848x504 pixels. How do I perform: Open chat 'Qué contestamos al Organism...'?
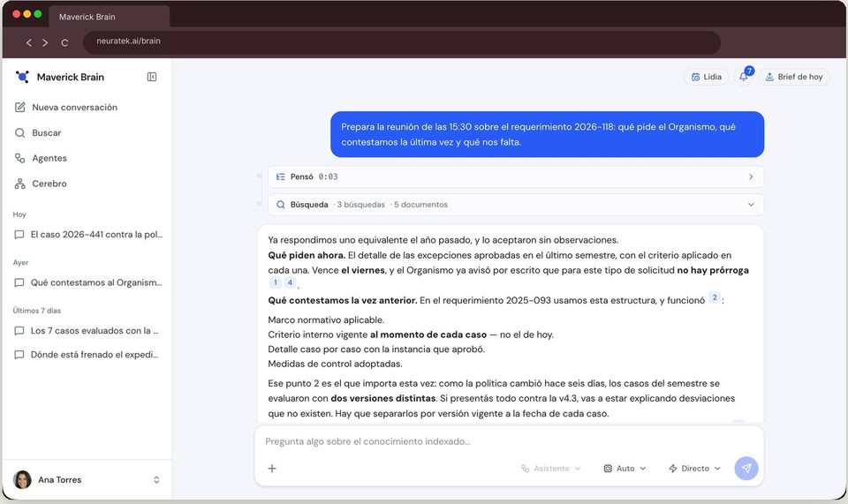click(x=87, y=282)
